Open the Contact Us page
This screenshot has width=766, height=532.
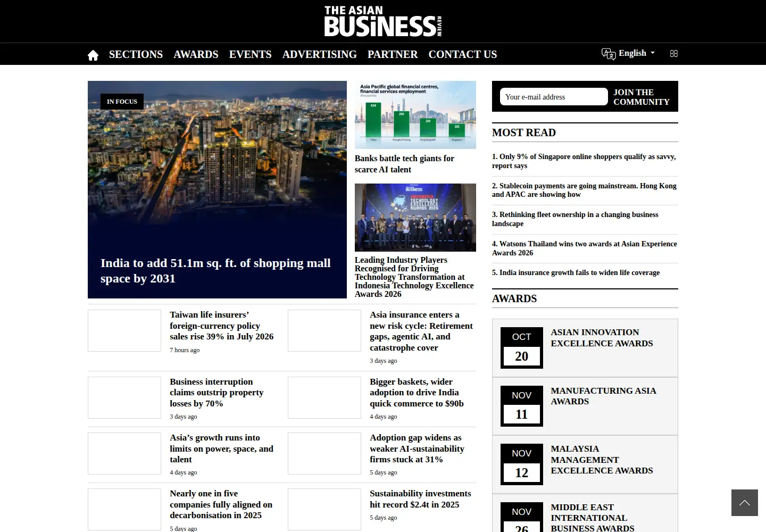tap(463, 54)
